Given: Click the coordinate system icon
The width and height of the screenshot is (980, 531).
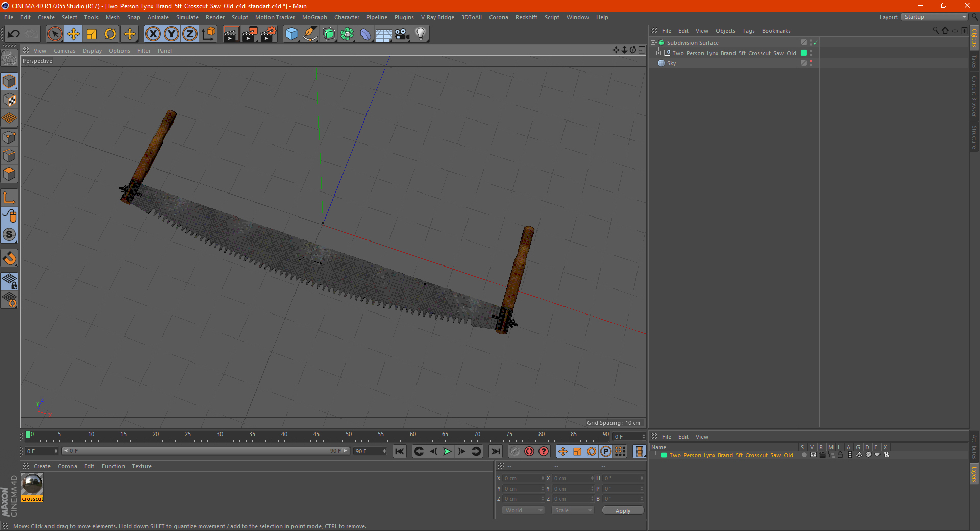Looking at the screenshot, I should [x=208, y=34].
